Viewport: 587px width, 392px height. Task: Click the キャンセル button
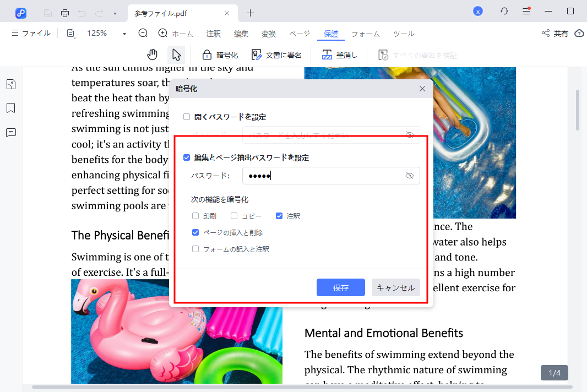(x=396, y=287)
